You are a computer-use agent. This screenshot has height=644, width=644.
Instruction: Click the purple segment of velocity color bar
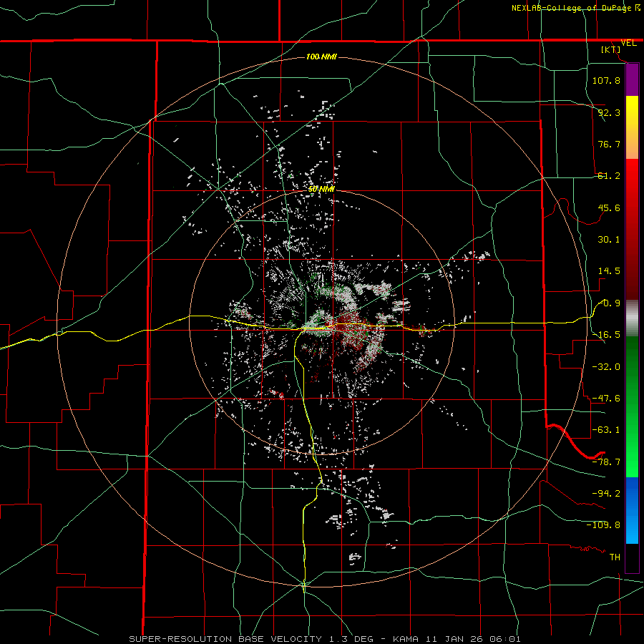point(632,80)
